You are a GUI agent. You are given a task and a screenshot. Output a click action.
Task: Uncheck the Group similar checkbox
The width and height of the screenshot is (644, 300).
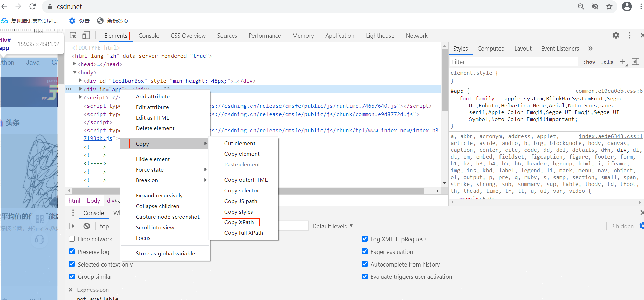[x=72, y=277]
